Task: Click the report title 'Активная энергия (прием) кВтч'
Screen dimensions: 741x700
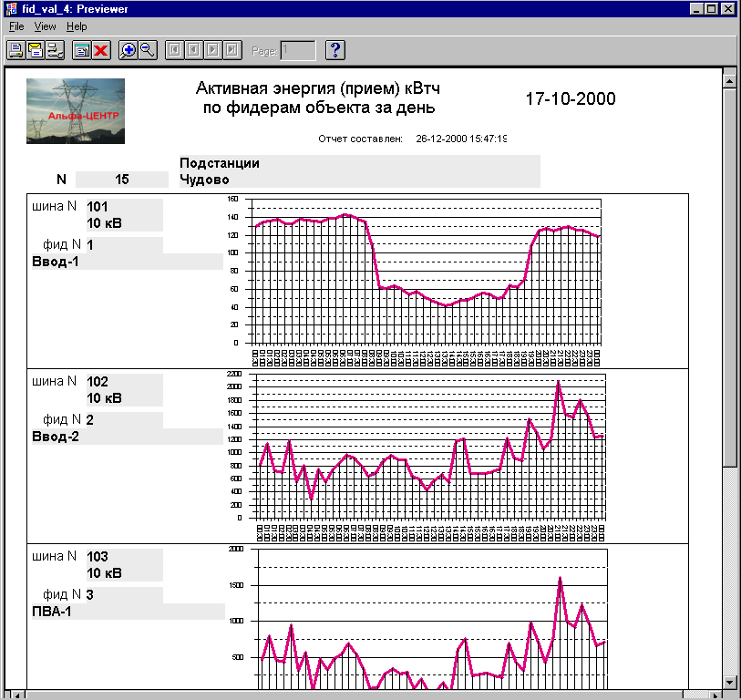Action: [318, 87]
